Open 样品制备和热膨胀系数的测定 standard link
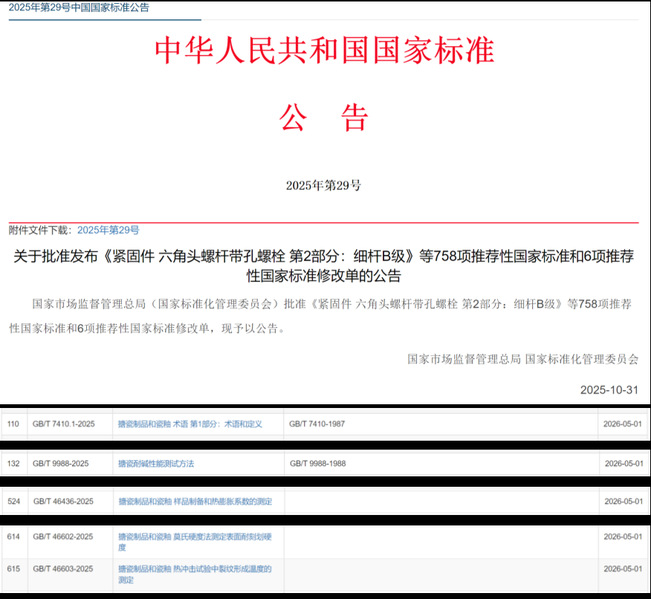This screenshot has height=599, width=651. 194,500
